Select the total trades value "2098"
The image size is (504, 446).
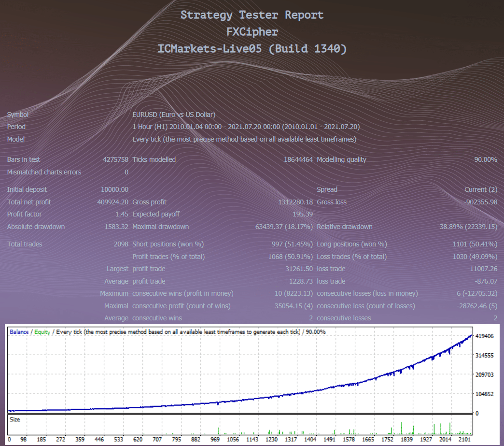click(x=121, y=244)
